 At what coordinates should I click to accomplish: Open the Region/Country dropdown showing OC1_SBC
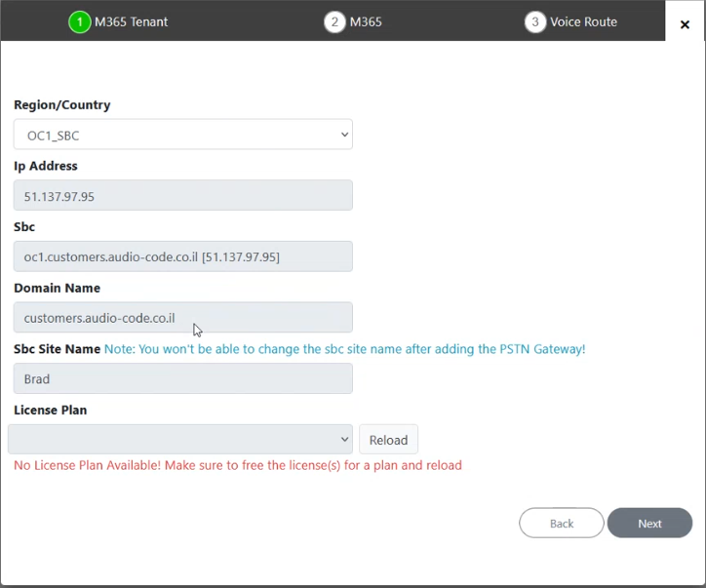183,135
